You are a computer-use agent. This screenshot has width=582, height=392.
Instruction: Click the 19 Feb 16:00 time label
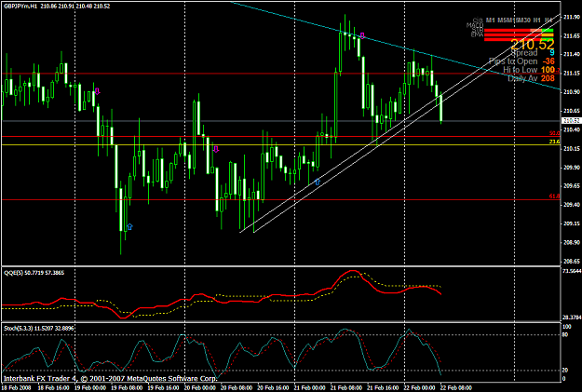163,388
